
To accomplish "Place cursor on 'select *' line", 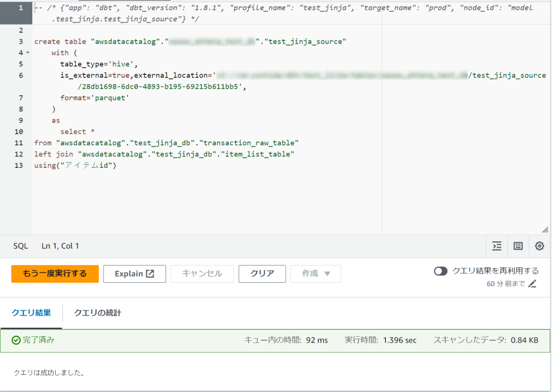I will [x=78, y=132].
